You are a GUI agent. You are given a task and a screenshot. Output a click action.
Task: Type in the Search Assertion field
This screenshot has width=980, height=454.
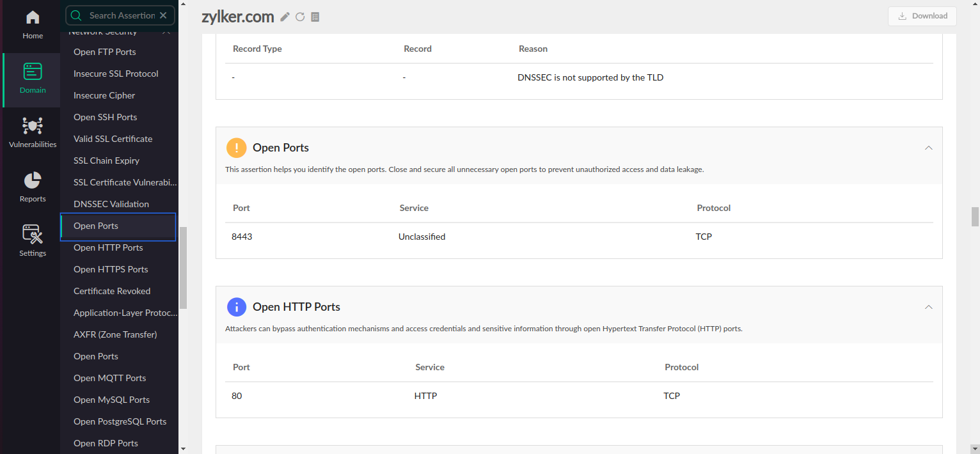click(x=121, y=15)
